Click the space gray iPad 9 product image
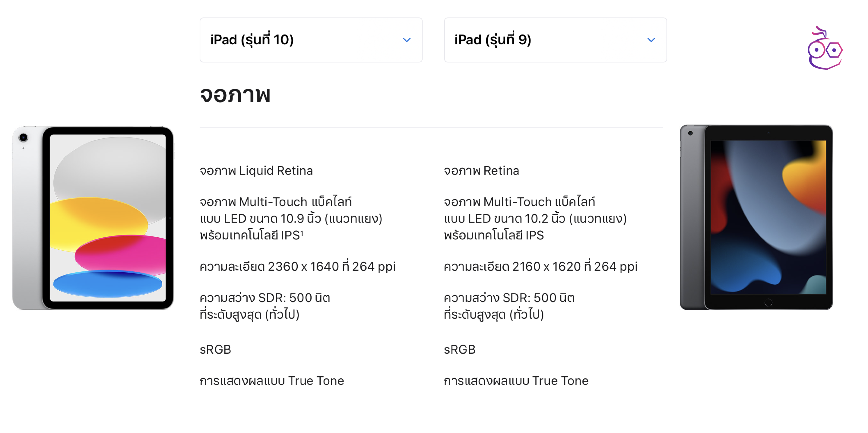Viewport: 868px width, 433px height. 756,218
